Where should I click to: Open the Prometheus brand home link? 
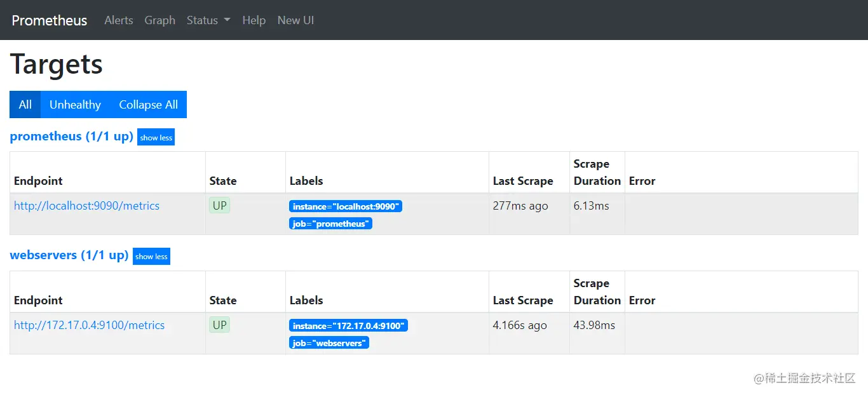pyautogui.click(x=50, y=20)
